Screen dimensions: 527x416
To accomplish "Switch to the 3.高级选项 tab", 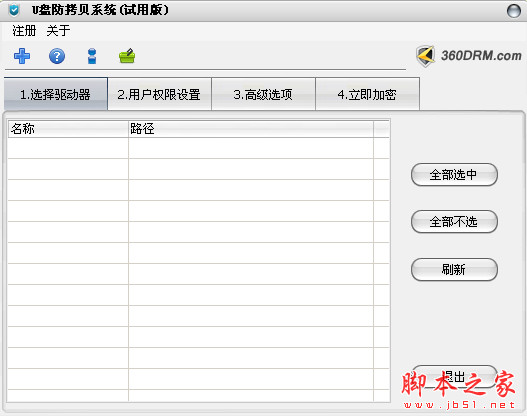I will (x=263, y=94).
